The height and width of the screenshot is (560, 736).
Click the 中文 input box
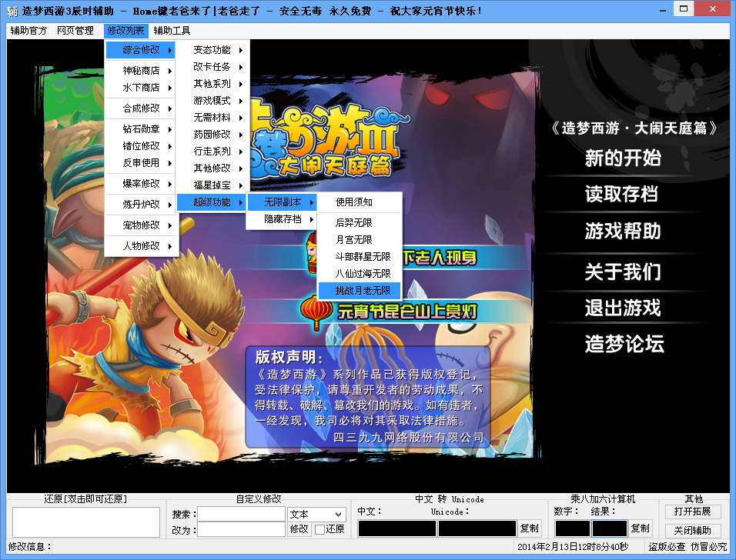(x=396, y=528)
